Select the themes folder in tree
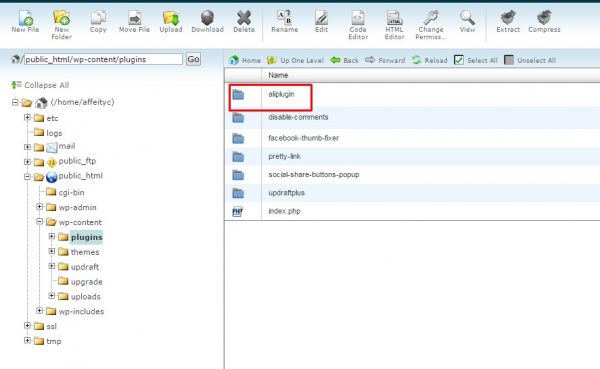The width and height of the screenshot is (600, 369). click(x=85, y=252)
